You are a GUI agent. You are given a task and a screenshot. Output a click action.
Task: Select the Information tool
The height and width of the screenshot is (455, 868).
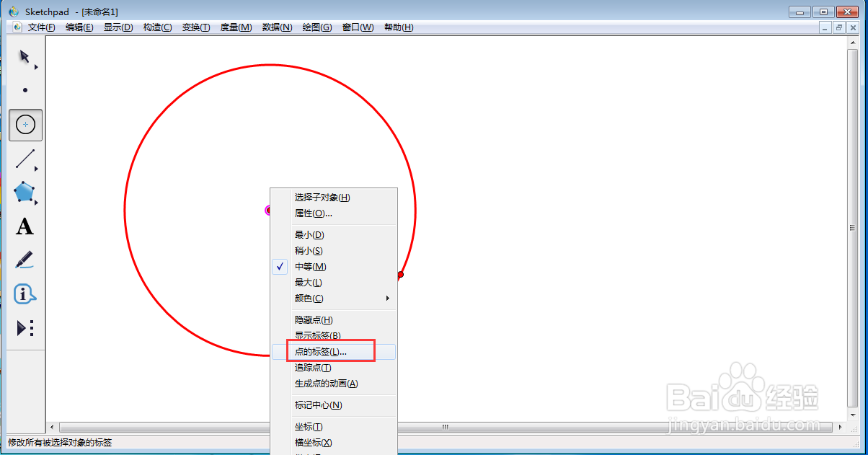[x=25, y=294]
